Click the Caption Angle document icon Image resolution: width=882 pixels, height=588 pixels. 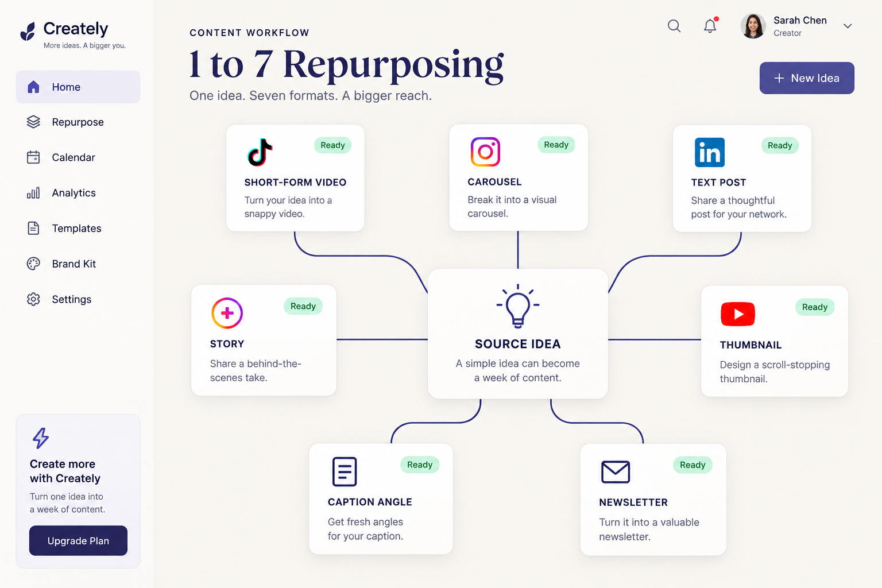(345, 471)
